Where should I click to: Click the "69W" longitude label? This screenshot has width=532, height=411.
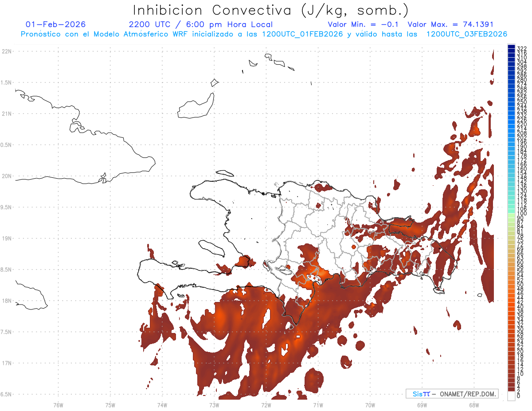click(x=422, y=405)
